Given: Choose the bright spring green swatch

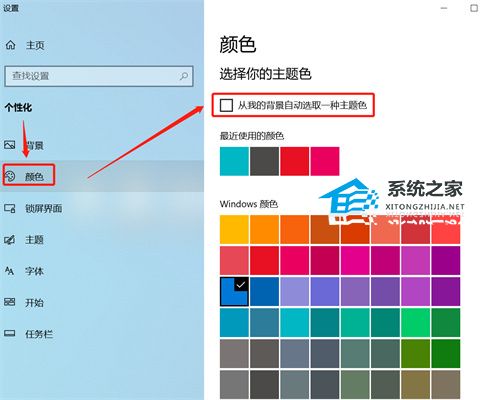Looking at the screenshot, I should click(415, 323).
